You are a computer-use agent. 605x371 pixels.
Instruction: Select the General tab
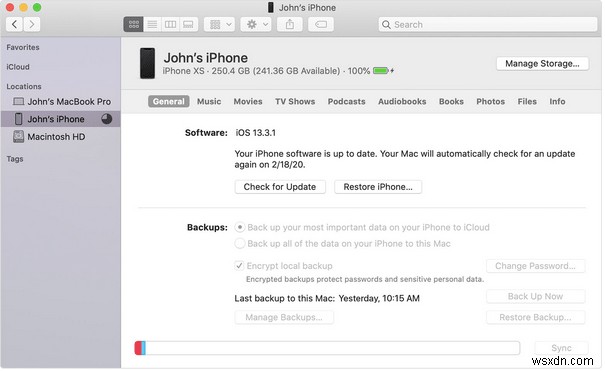click(x=169, y=101)
